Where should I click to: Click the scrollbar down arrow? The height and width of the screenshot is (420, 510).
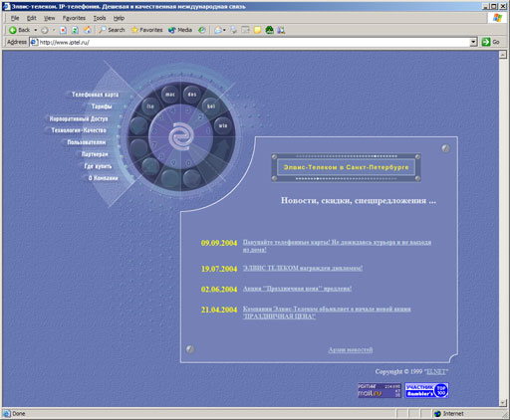pyautogui.click(x=503, y=403)
